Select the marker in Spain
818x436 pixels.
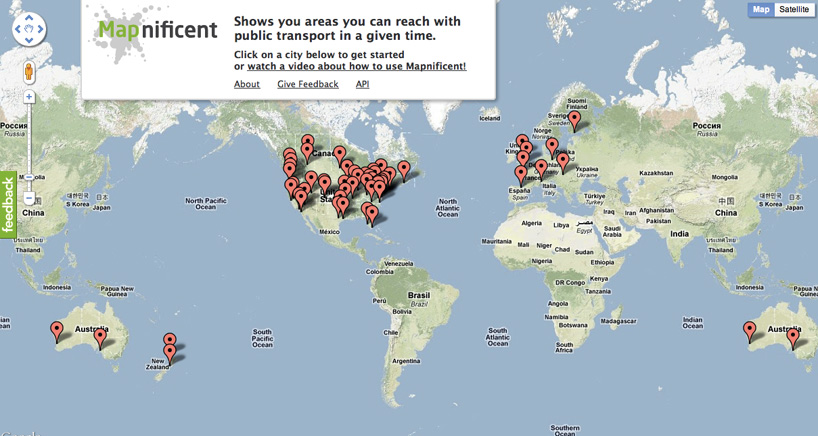point(521,176)
